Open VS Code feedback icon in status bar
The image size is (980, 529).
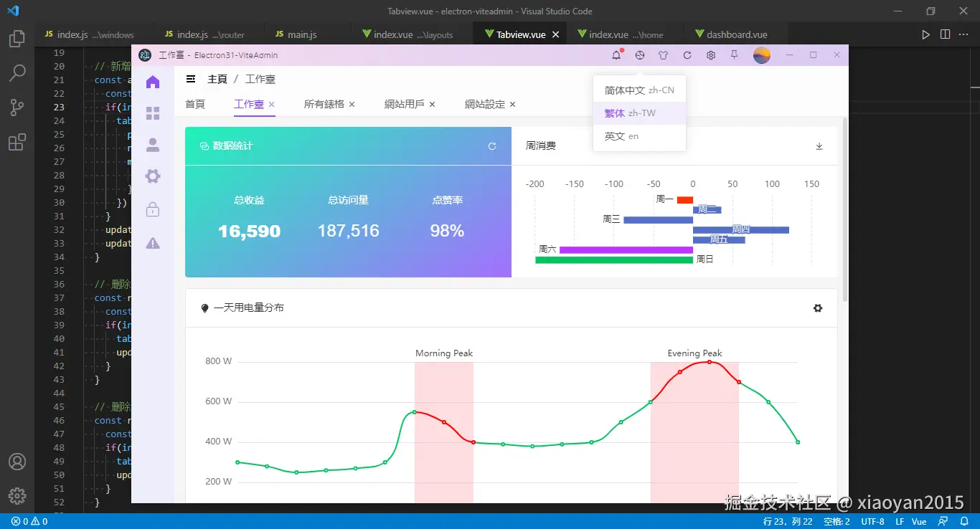tap(943, 521)
